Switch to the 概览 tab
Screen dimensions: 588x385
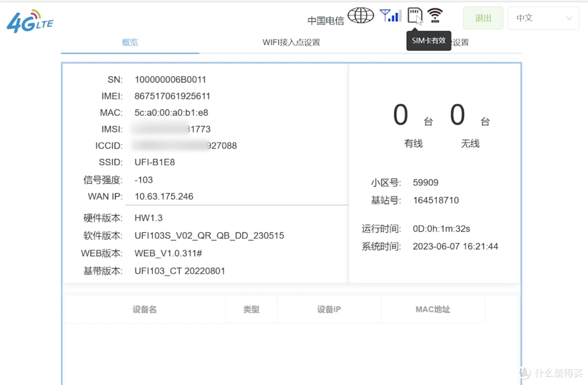[x=130, y=42]
